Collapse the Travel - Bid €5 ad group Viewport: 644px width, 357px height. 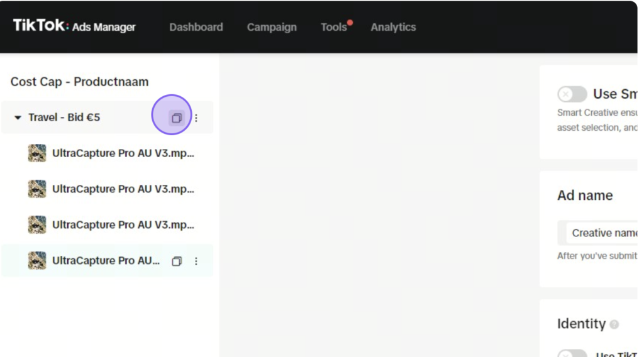point(18,118)
